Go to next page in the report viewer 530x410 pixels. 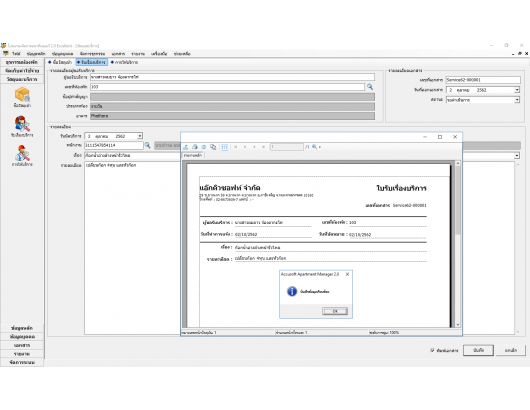click(254, 147)
